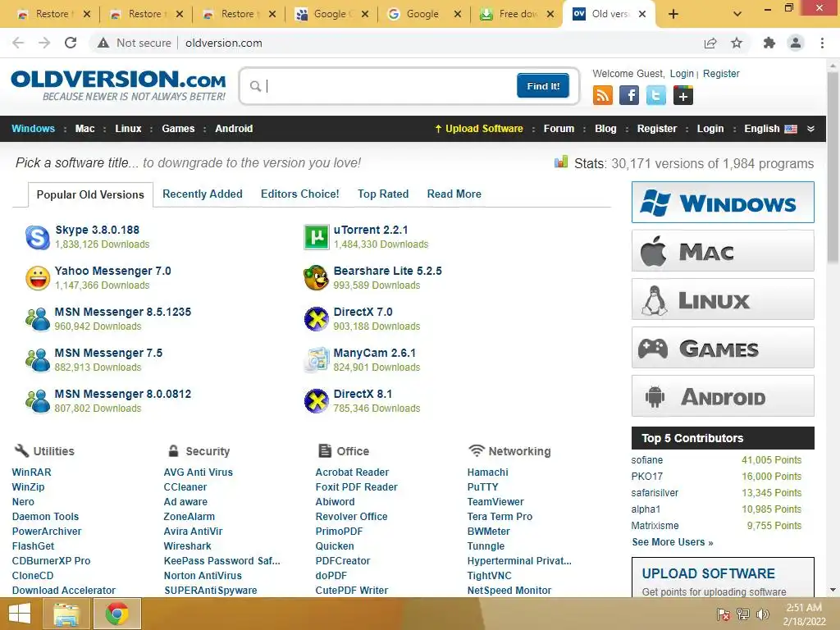This screenshot has height=630, width=840.
Task: Click the large Mac platform button
Action: 723,251
